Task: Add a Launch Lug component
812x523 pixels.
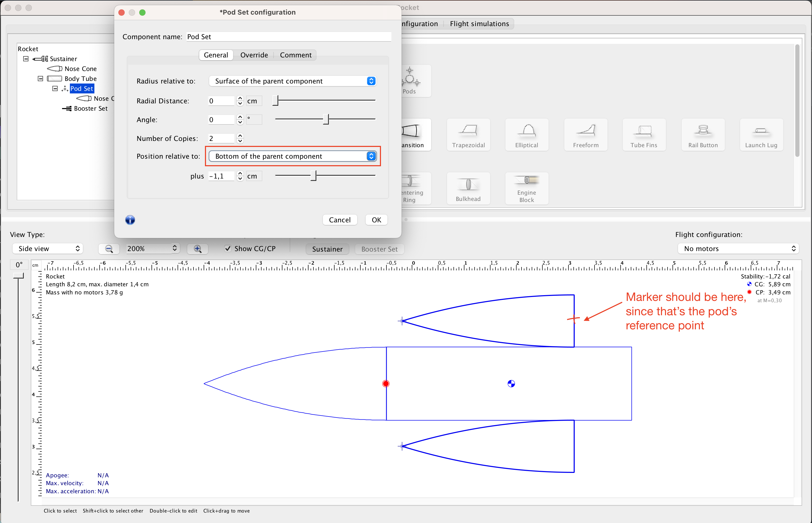Action: coord(761,135)
